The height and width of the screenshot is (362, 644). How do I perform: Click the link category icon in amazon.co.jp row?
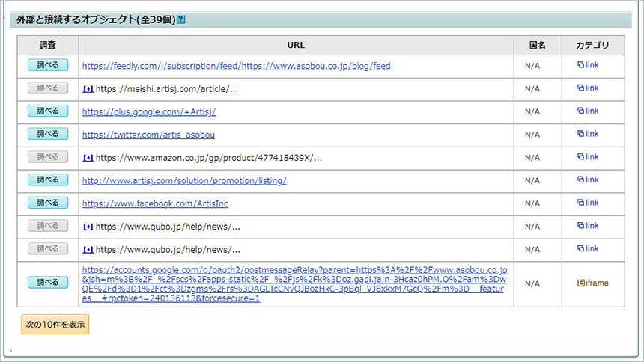point(581,157)
